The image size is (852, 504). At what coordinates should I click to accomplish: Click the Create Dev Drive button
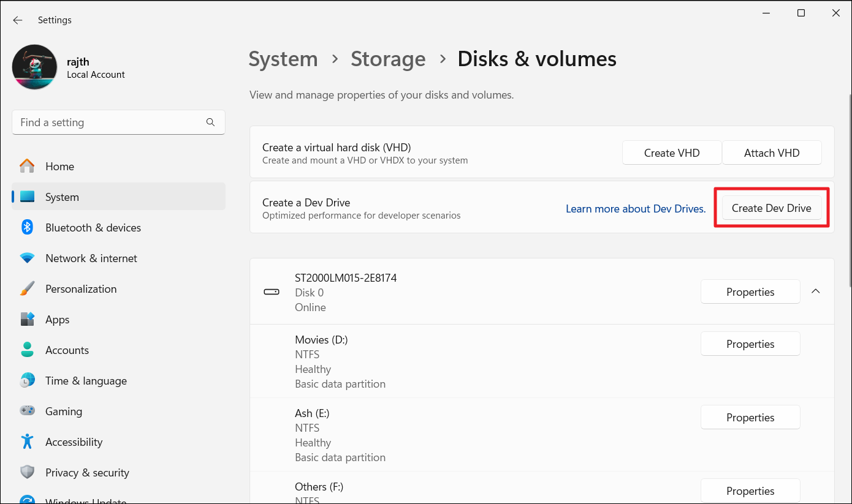click(x=771, y=208)
